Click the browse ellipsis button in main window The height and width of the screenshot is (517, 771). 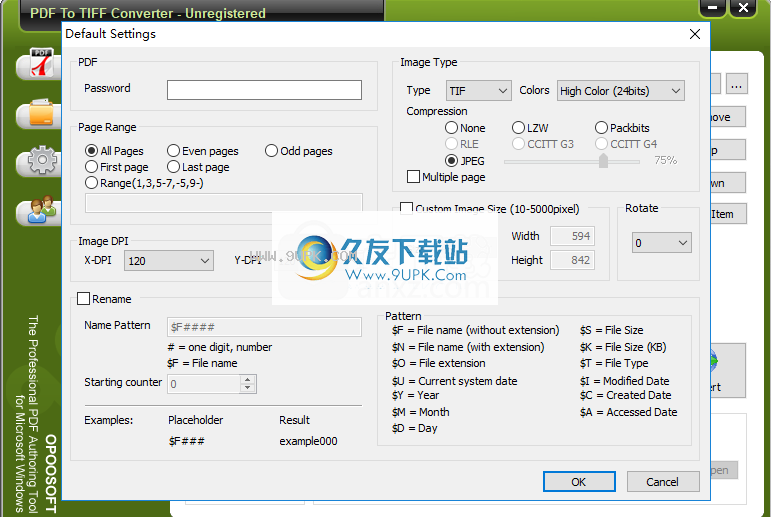click(736, 84)
